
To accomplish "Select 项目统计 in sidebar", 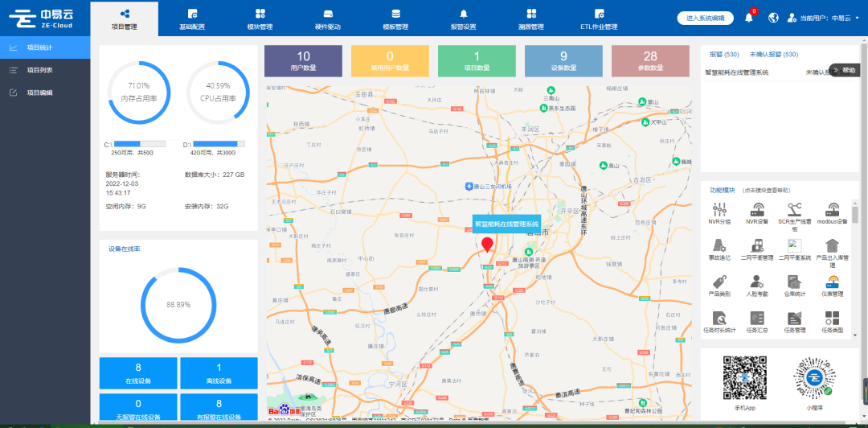I will point(45,47).
